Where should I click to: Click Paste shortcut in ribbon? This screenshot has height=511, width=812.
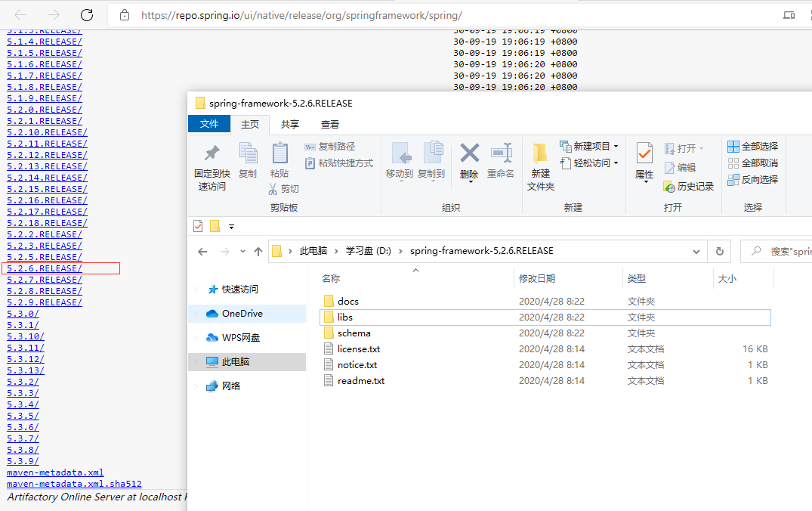pyautogui.click(x=338, y=163)
